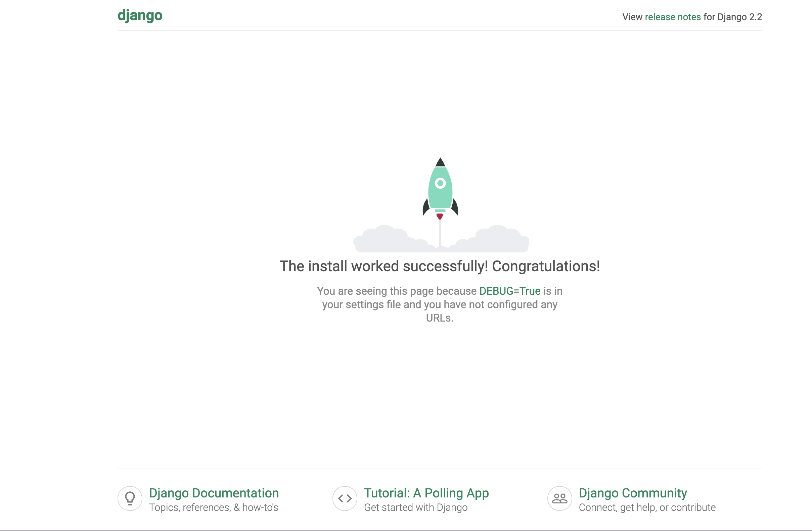The image size is (812, 531).
Task: Click 'Get started with Django' subtitle
Action: pos(415,508)
